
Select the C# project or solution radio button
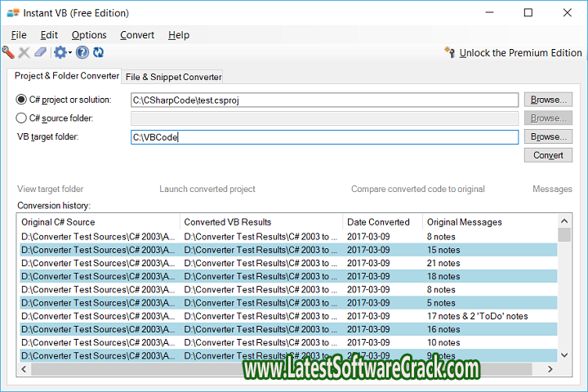[22, 100]
